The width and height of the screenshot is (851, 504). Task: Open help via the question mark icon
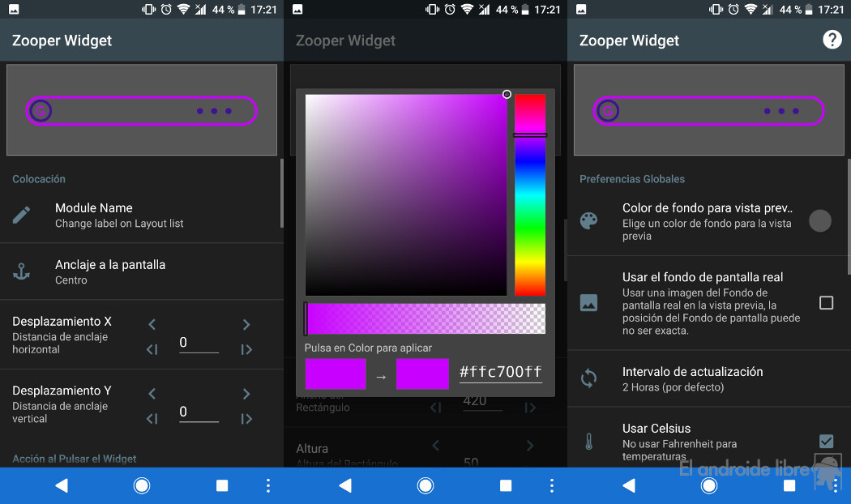[x=832, y=40]
